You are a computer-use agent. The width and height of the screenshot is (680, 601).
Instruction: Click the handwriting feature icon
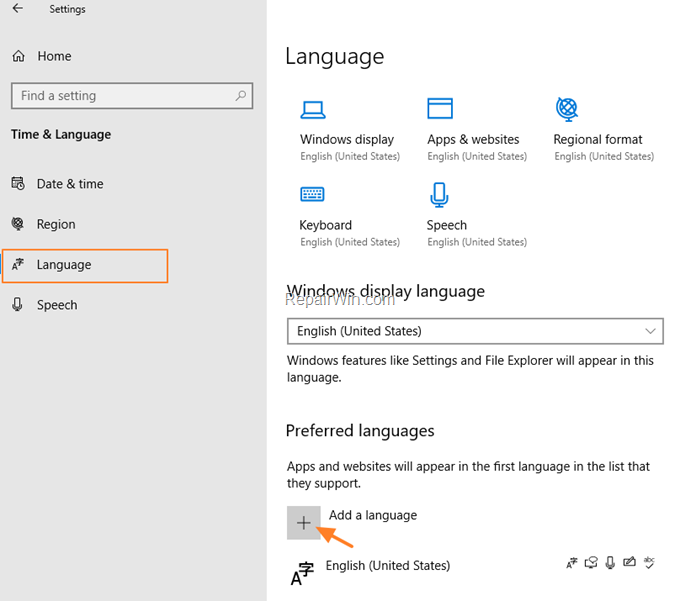tap(629, 562)
